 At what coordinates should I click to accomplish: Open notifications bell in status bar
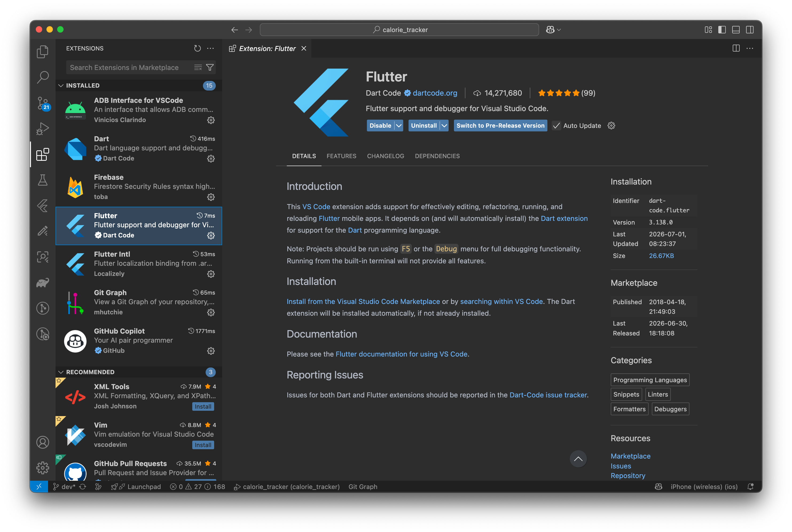click(751, 487)
